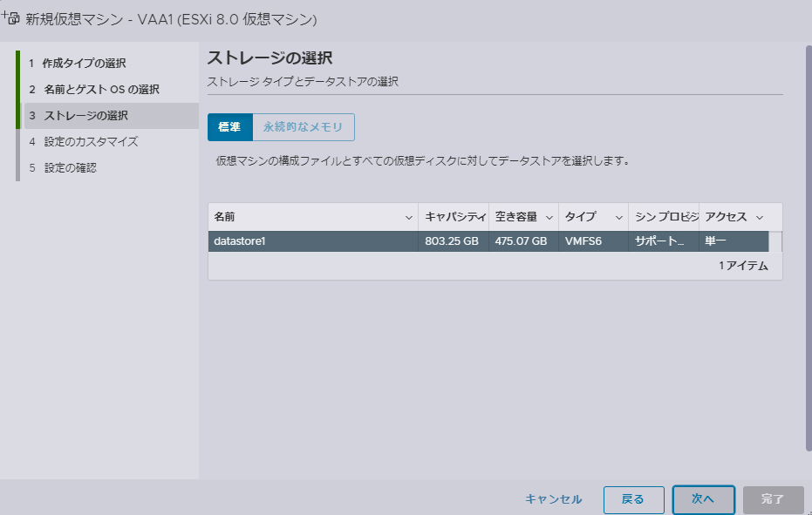Select step 3 ストレージの選択
812x515 pixels.
pyautogui.click(x=85, y=116)
